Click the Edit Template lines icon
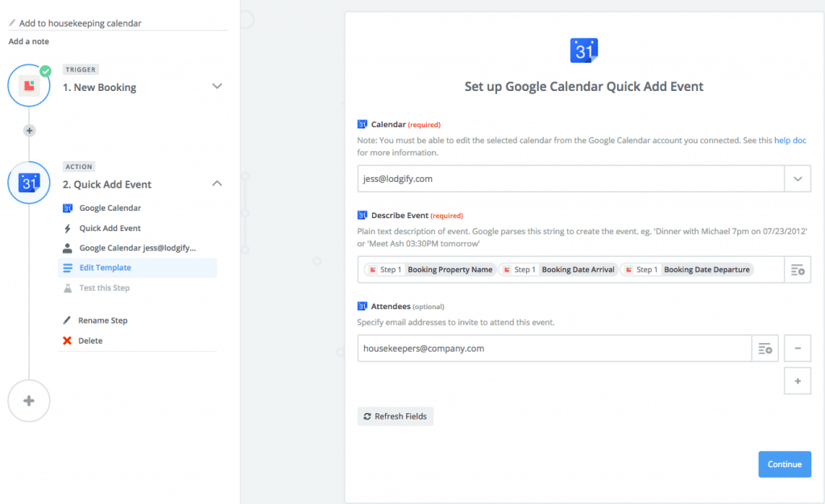Screen dimensions: 825x504 click(x=68, y=268)
